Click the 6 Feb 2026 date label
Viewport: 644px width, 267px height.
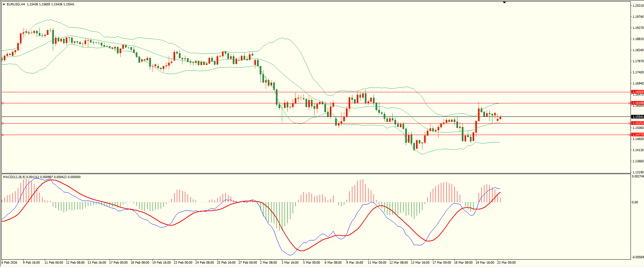coord(9,263)
